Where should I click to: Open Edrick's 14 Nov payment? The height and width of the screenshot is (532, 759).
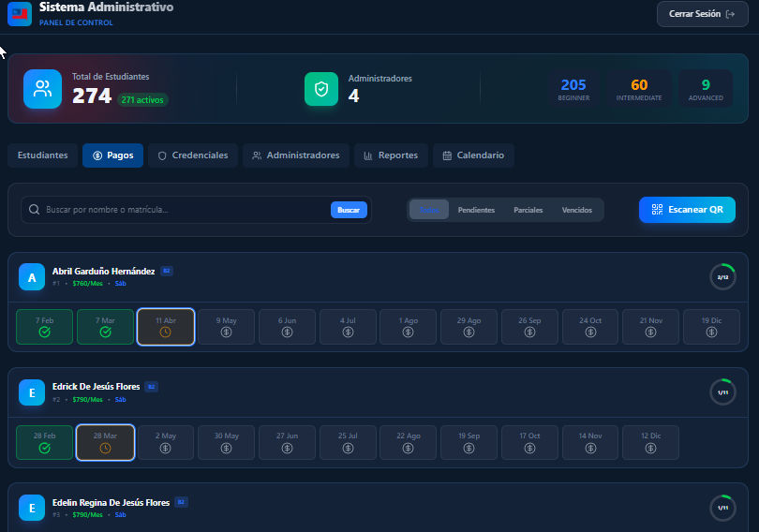pos(590,442)
